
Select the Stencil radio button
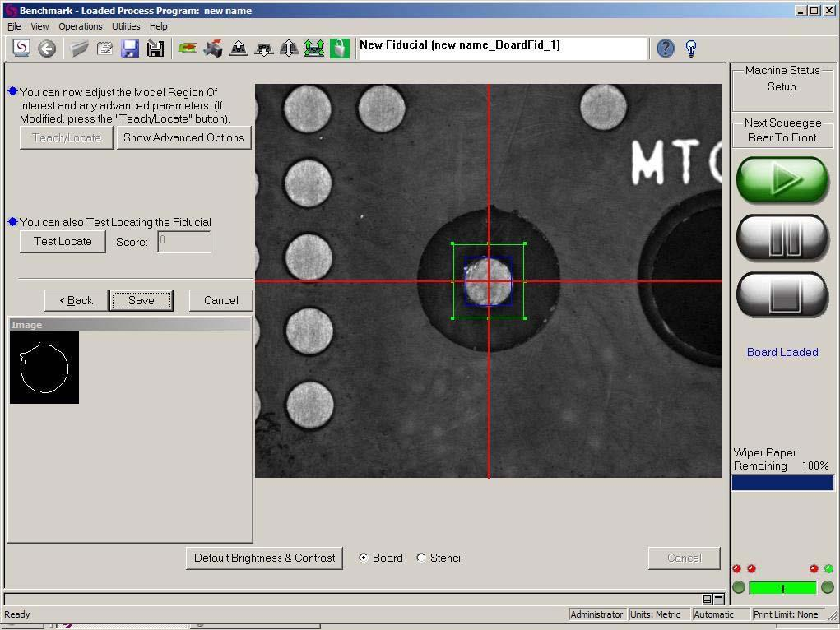point(421,558)
